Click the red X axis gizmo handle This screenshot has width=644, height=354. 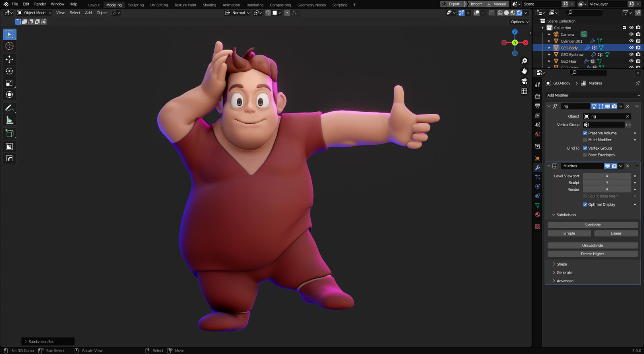525,43
